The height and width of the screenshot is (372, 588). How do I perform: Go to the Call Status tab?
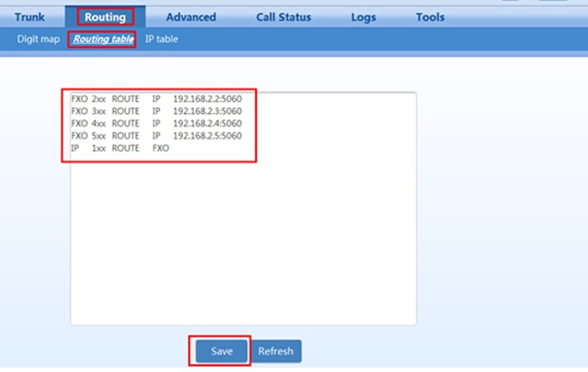coord(283,17)
